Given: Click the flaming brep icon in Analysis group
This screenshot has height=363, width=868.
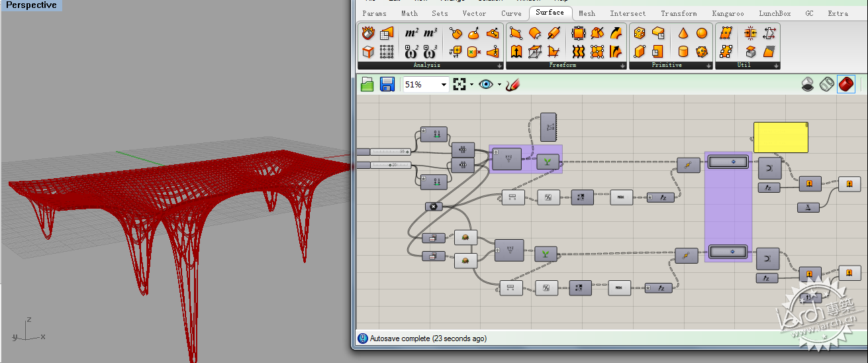Looking at the screenshot, I should [368, 33].
